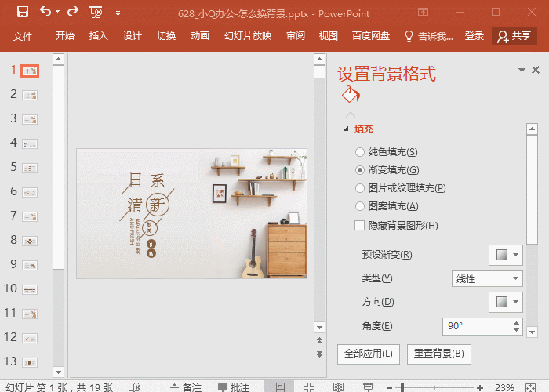
Task: Click the editing area scroll-up arrow
Action: (319, 59)
